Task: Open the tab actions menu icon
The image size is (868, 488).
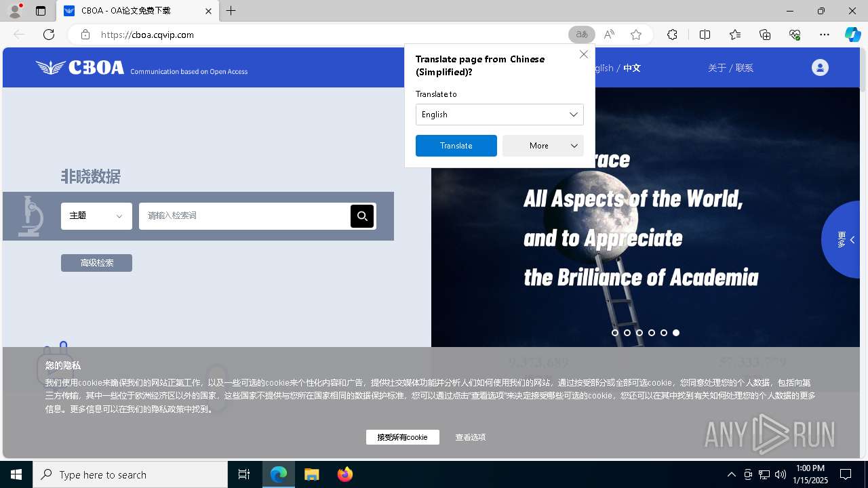Action: (x=41, y=11)
